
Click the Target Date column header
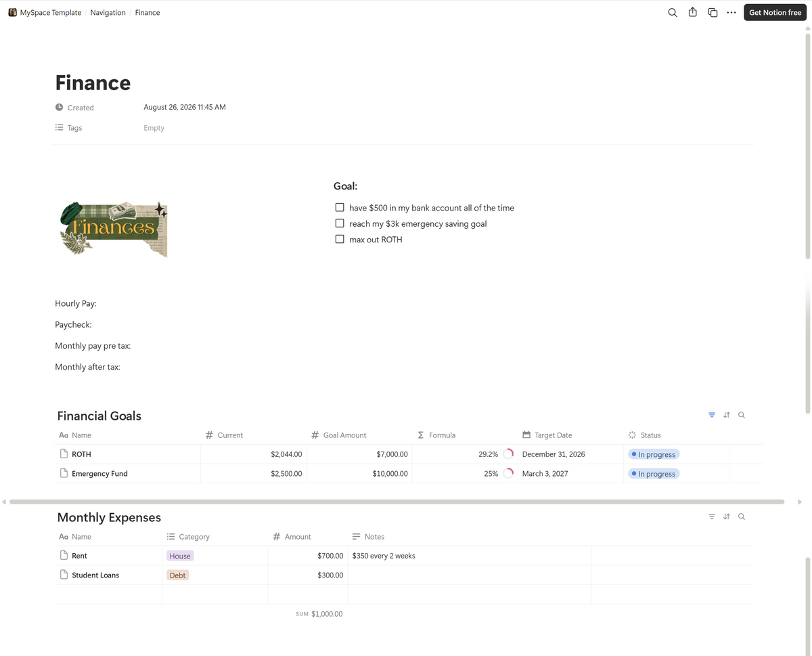click(x=570, y=435)
